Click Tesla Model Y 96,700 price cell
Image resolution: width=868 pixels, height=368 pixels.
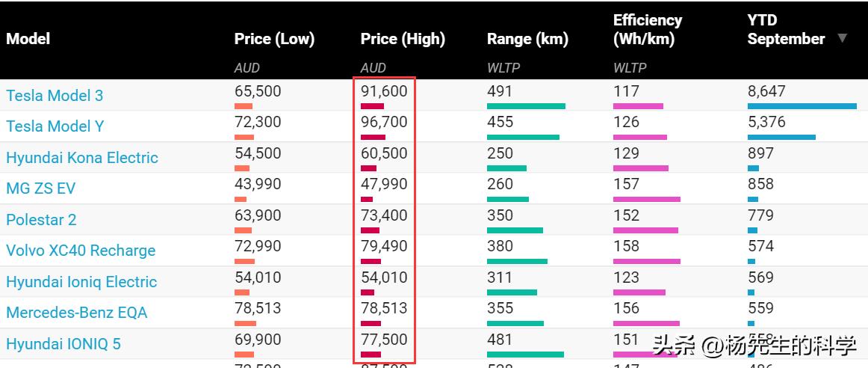384,122
